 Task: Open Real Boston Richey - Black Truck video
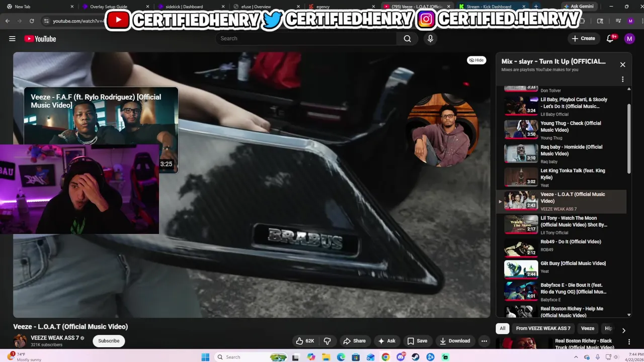pyautogui.click(x=584, y=344)
